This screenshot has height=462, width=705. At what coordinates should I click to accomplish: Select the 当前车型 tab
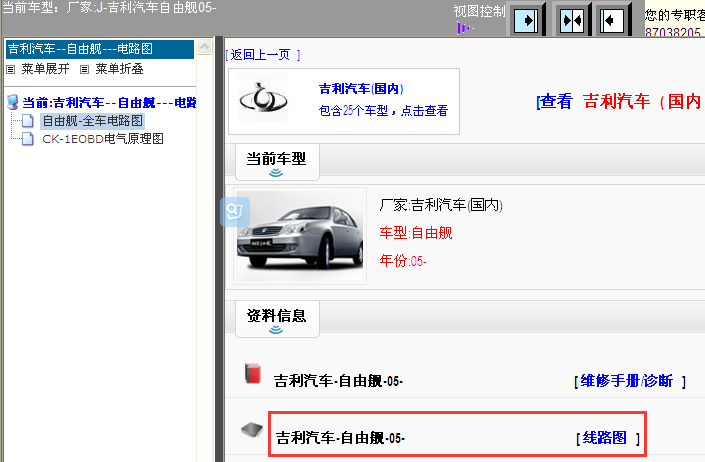(277, 162)
